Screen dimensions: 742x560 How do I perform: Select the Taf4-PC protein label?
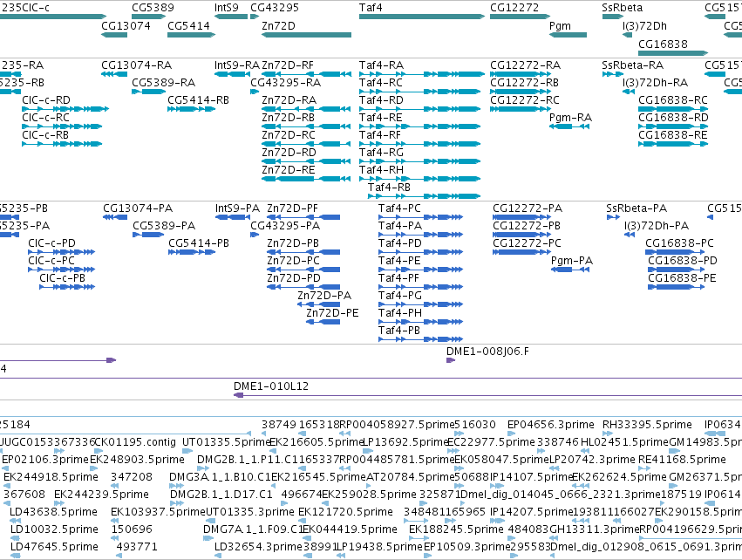(x=400, y=208)
